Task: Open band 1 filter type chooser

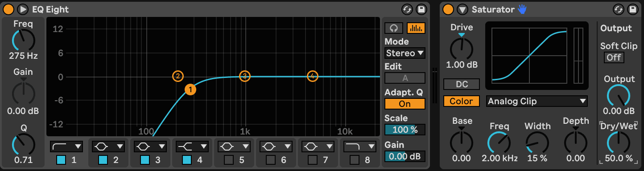Action: 67,146
